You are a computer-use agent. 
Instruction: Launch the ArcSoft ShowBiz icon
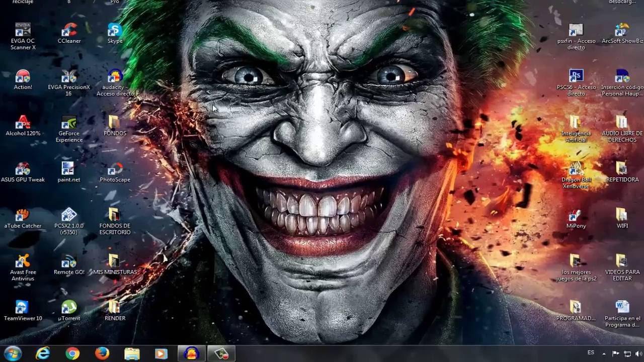(622, 33)
